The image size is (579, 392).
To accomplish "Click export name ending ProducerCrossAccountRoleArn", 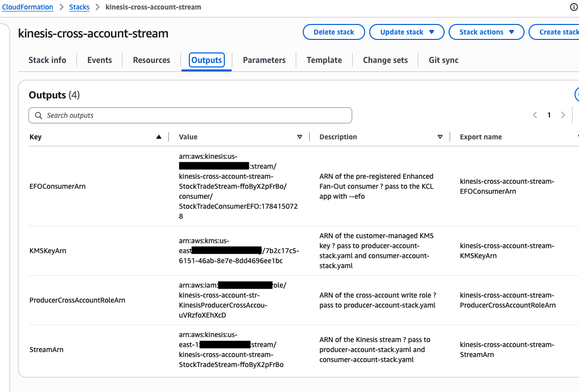I will [508, 300].
